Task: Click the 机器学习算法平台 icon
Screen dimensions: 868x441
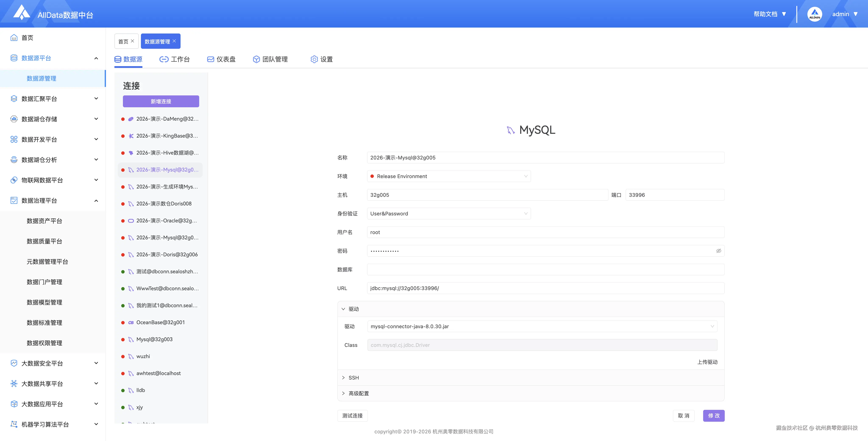Action: pos(14,424)
